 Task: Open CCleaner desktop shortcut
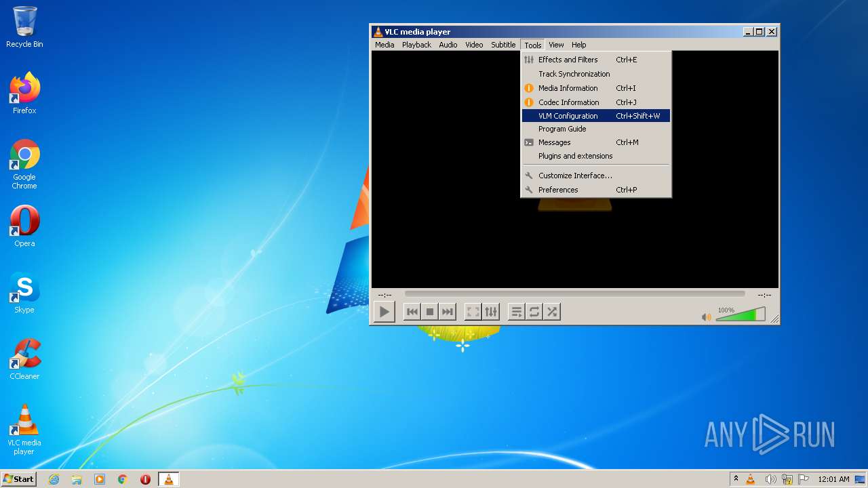(x=24, y=359)
